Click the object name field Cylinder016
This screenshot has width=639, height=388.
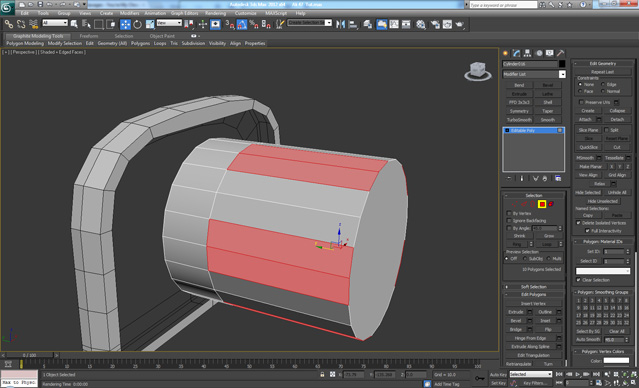click(529, 64)
